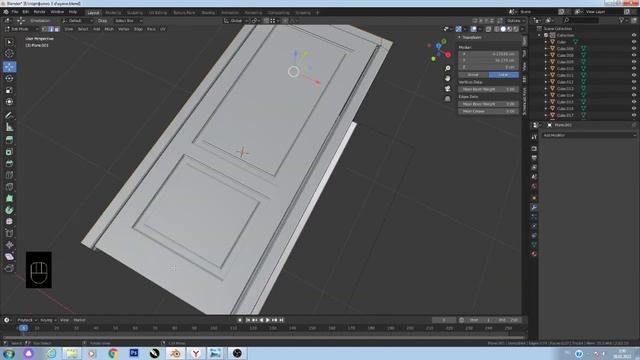Open the File menu
640x360 pixels.
[x=15, y=12]
